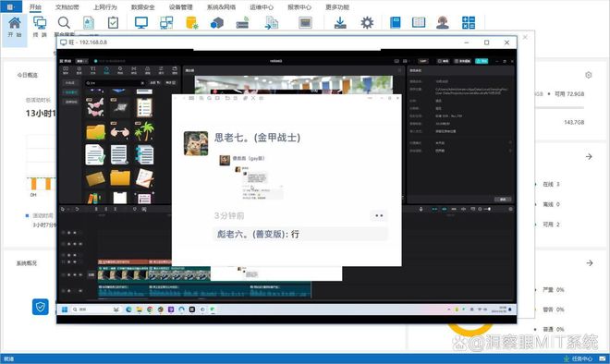Click the right arrow above 严重 0%
Viewport: 610px width, 364px height.
point(590,263)
